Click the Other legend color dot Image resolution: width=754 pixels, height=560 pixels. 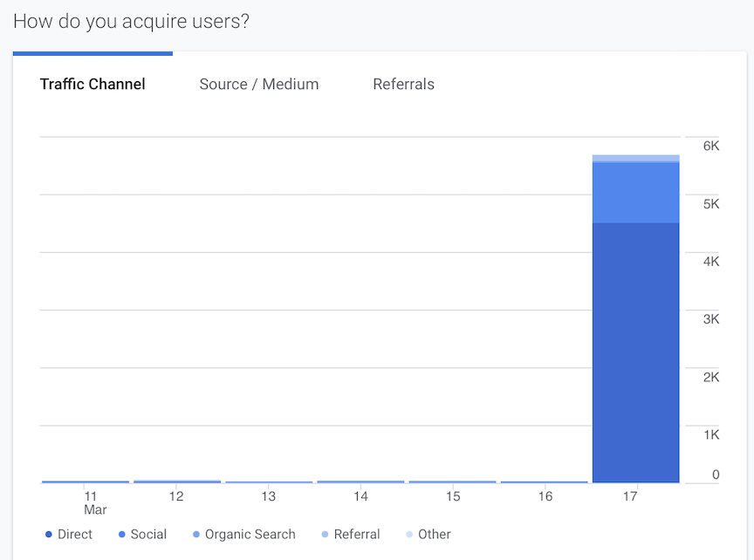(409, 535)
